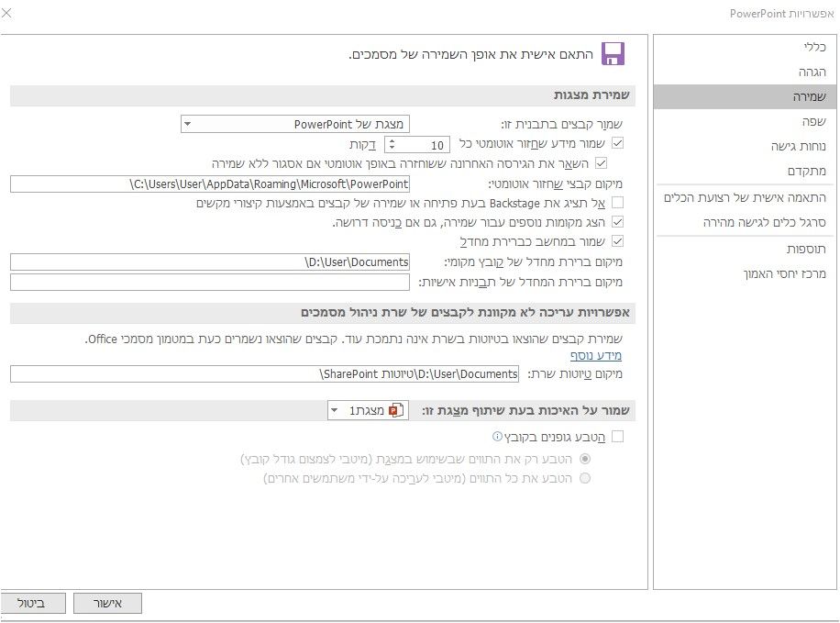
Task: Click the checked-out drafts explanation text
Action: [354, 339]
